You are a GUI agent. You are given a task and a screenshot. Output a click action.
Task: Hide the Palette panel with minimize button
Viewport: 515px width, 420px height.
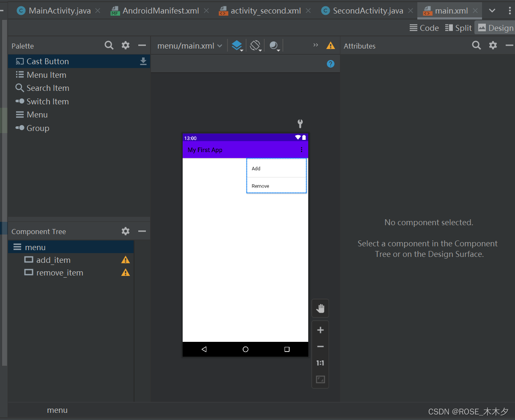[142, 45]
